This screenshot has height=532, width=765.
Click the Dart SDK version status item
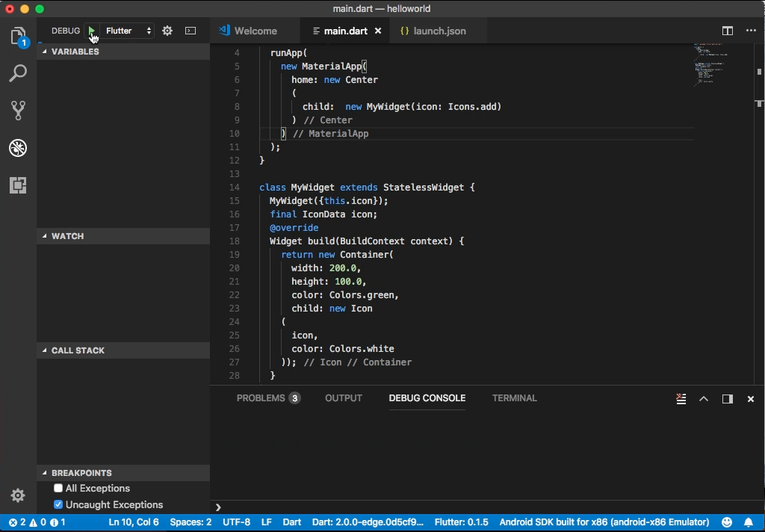click(368, 522)
